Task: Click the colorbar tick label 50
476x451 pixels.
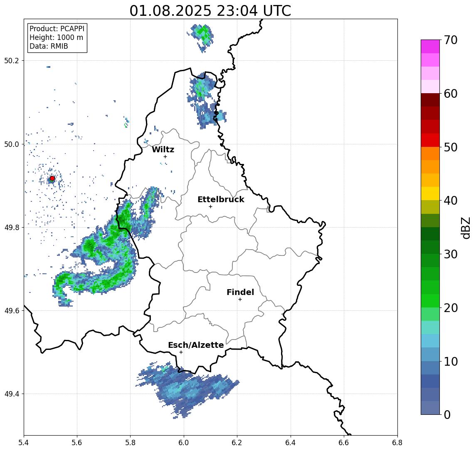Action: [x=451, y=147]
